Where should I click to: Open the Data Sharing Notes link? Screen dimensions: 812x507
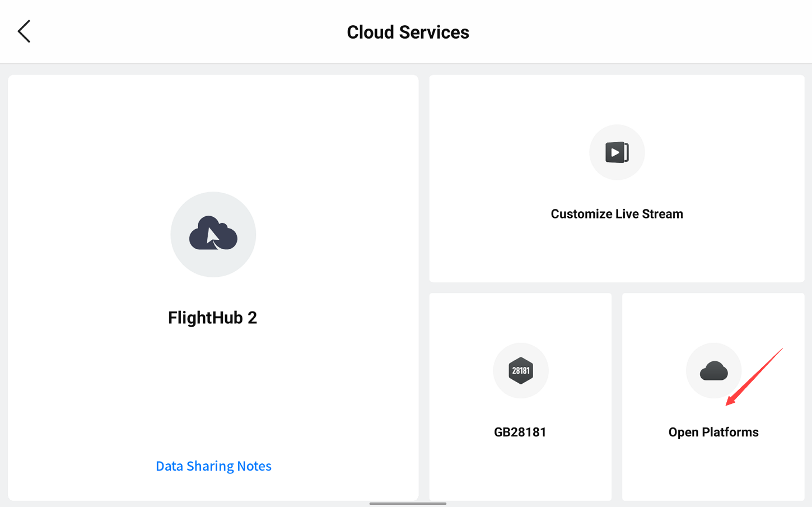(x=213, y=466)
